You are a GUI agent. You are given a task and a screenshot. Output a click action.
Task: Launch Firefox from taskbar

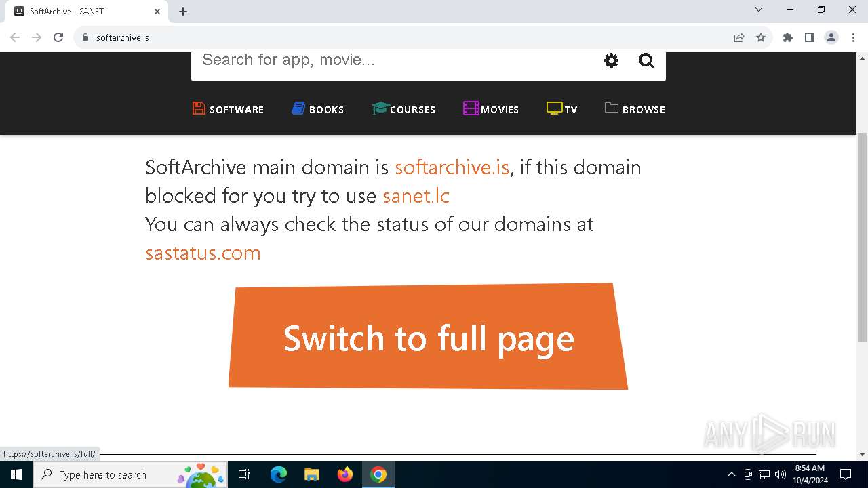tap(345, 474)
